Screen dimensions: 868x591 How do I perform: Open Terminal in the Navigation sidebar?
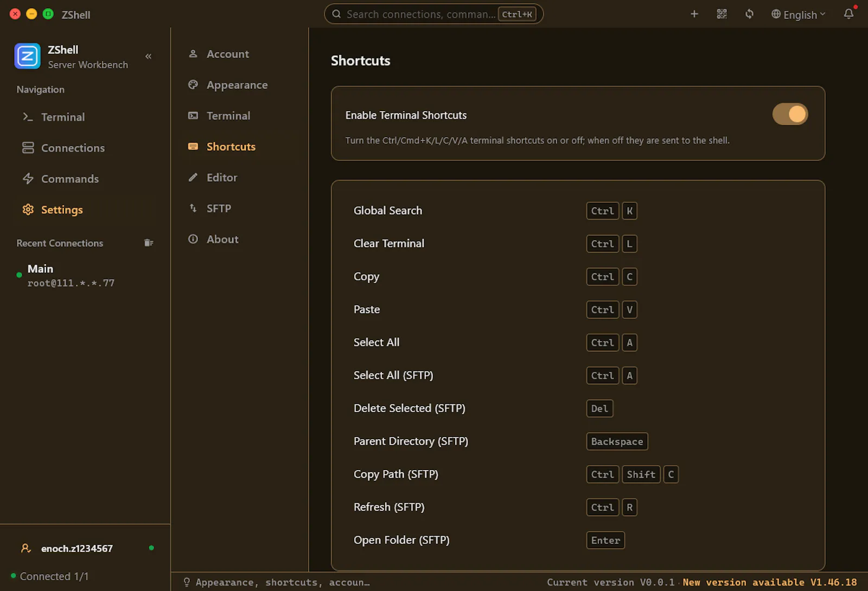click(85, 117)
